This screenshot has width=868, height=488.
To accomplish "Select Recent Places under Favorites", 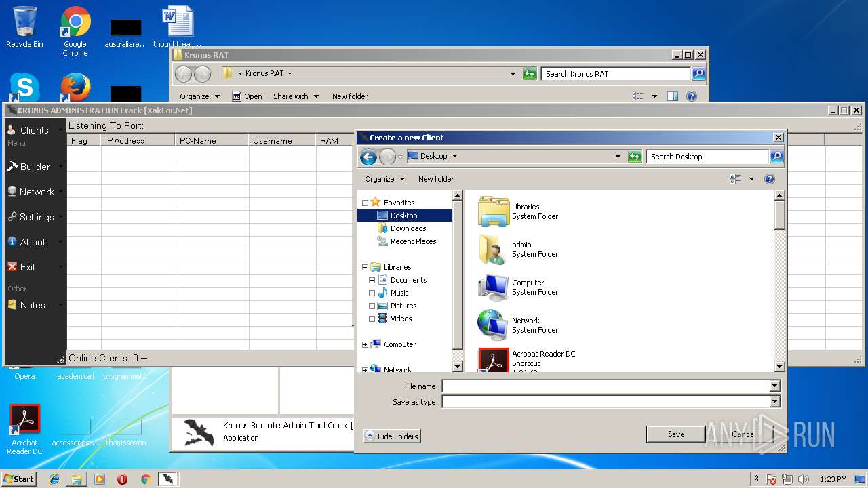I will point(413,241).
